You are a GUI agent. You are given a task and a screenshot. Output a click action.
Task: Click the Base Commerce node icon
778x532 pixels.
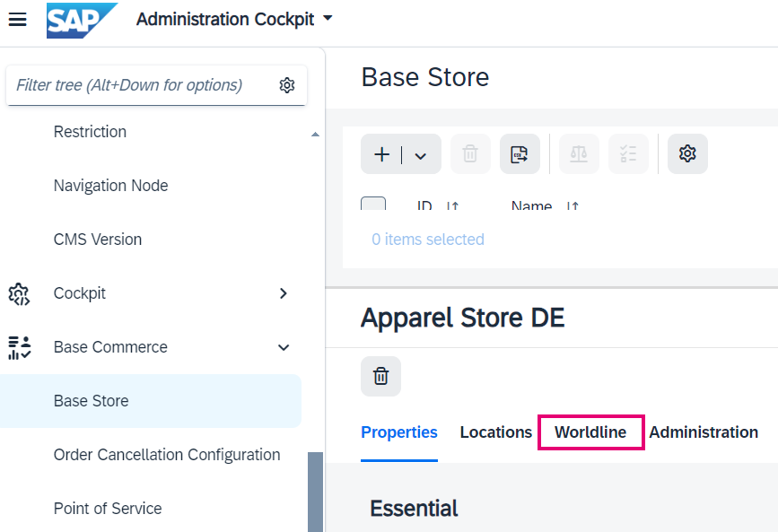(x=20, y=347)
